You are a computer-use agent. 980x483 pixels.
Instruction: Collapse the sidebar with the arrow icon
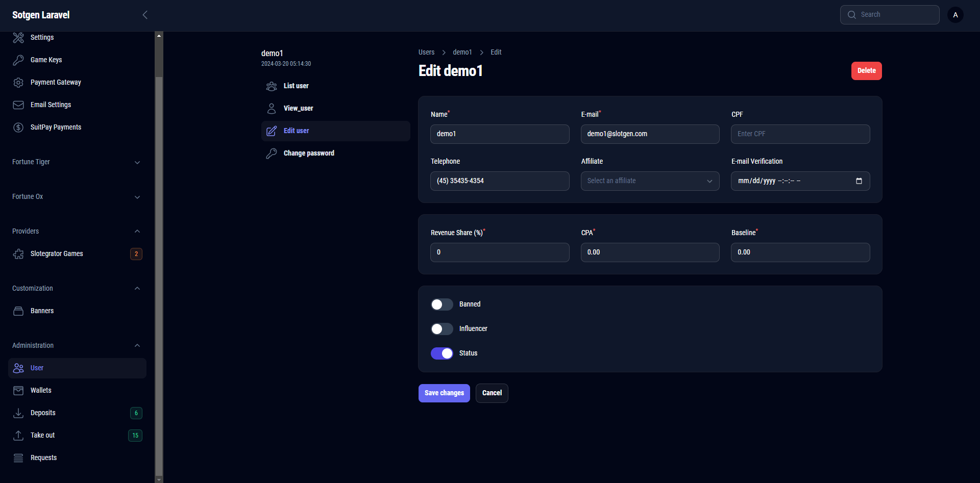[x=145, y=15]
